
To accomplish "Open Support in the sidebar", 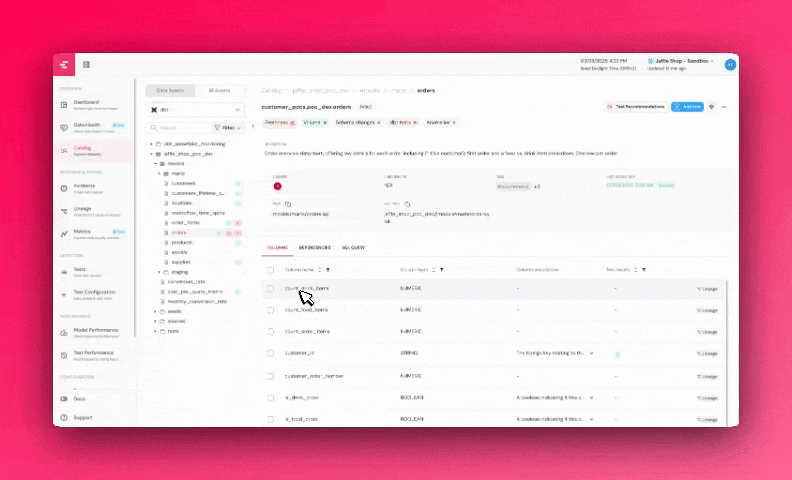I will 82,417.
